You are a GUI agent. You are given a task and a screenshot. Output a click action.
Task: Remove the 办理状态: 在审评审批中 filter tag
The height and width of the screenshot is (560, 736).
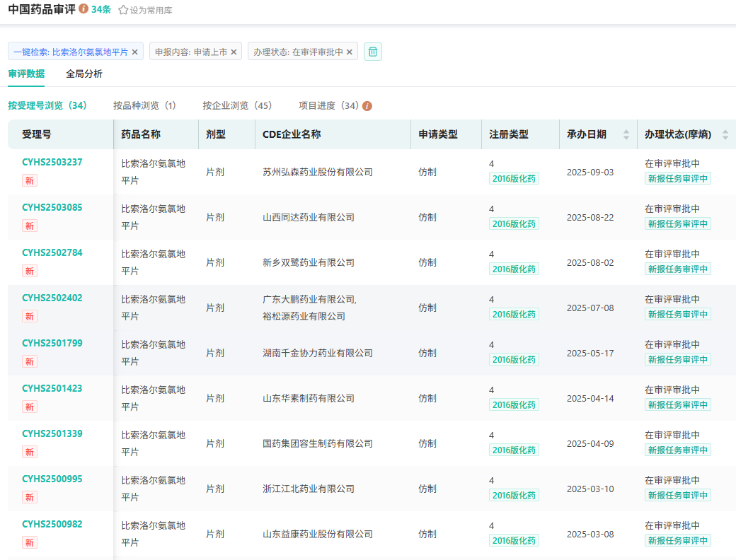pos(350,52)
